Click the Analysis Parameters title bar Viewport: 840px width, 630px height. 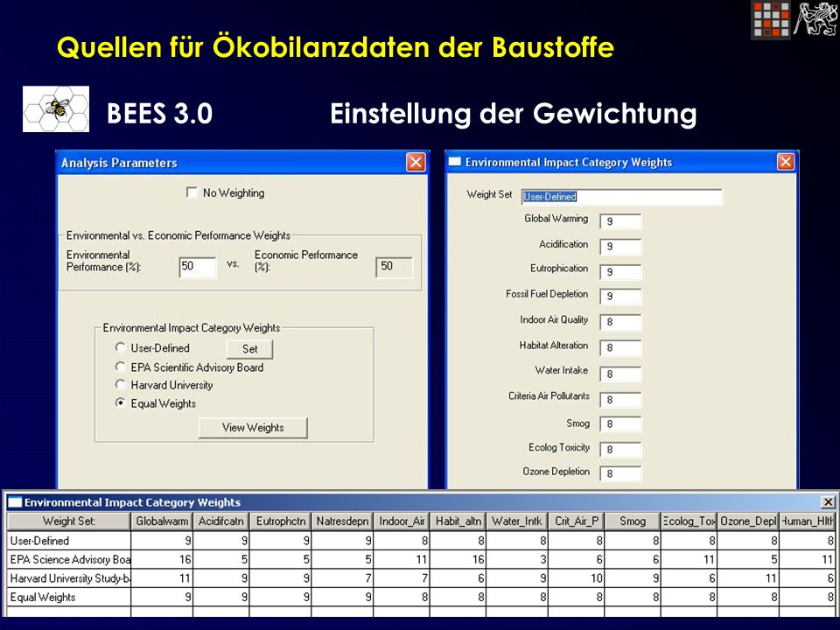(x=242, y=163)
